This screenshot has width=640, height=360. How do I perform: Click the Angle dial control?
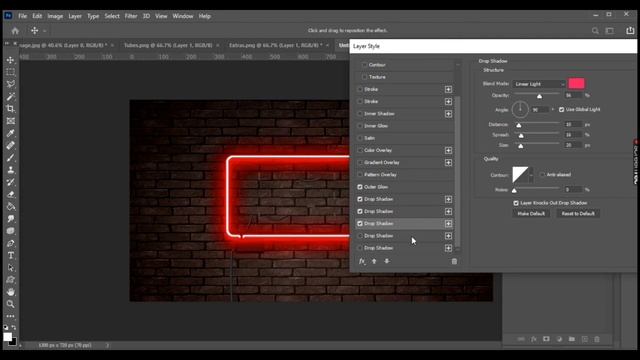click(520, 109)
